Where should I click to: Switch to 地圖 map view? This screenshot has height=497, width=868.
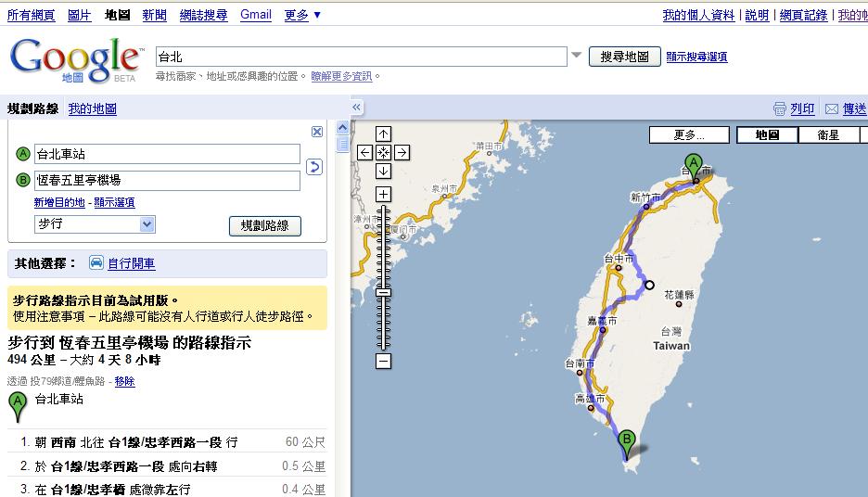[767, 135]
